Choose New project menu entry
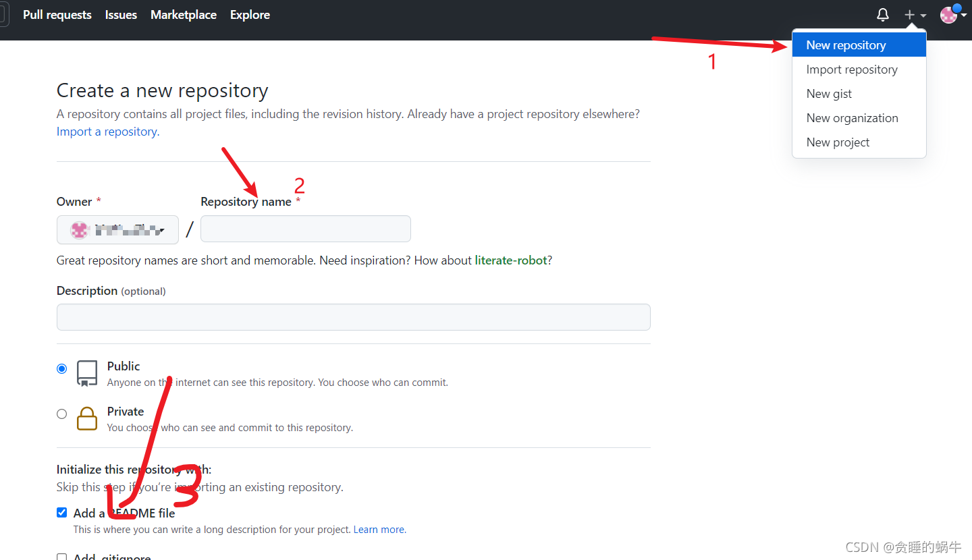972x560 pixels. (859, 142)
